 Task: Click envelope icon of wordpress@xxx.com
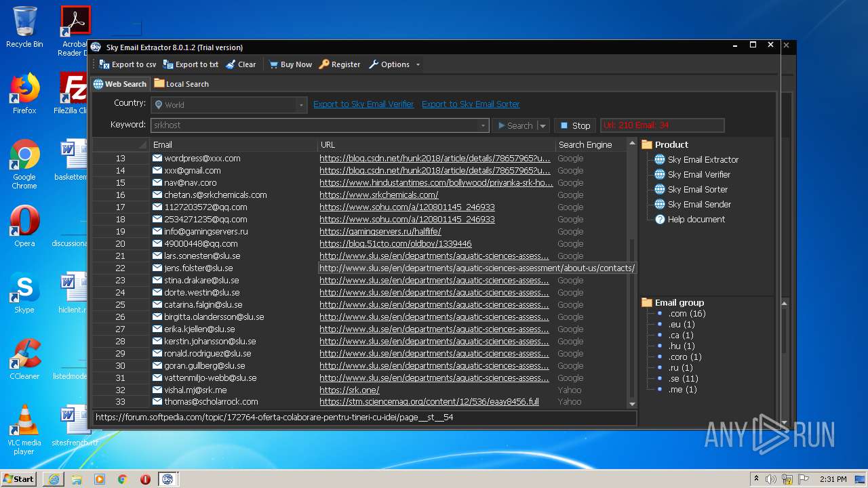(x=157, y=158)
